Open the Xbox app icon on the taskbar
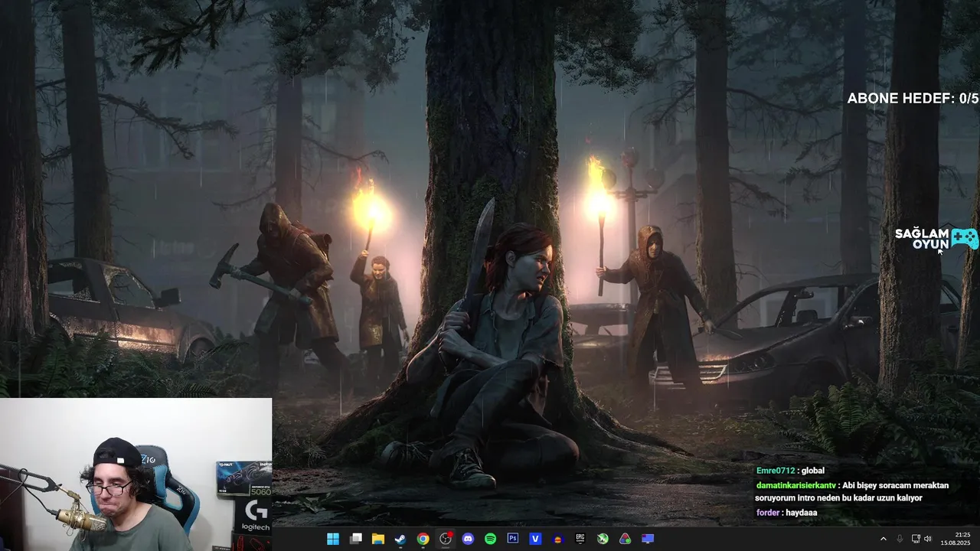The width and height of the screenshot is (980, 551). [603, 539]
